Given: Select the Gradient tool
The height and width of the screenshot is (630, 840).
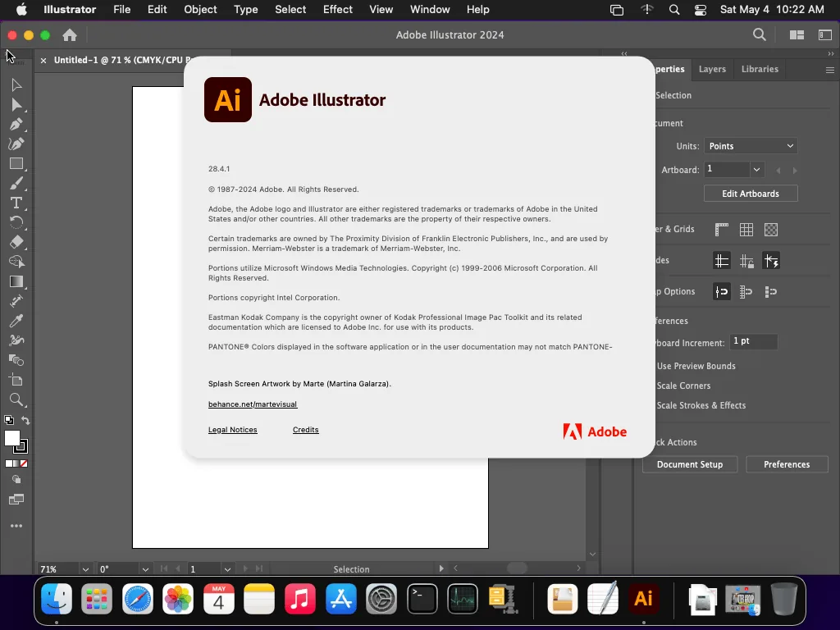Looking at the screenshot, I should 16,282.
